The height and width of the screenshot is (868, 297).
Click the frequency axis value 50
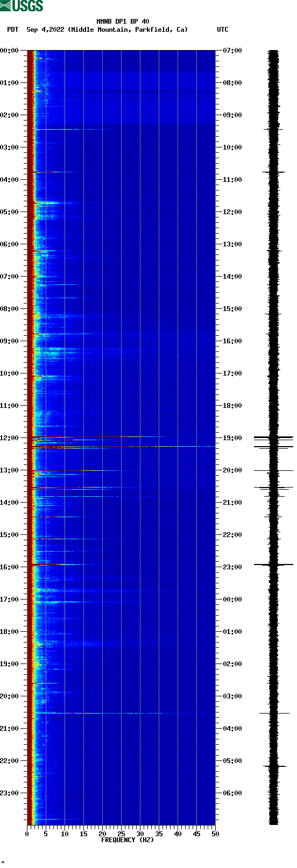[x=215, y=834]
